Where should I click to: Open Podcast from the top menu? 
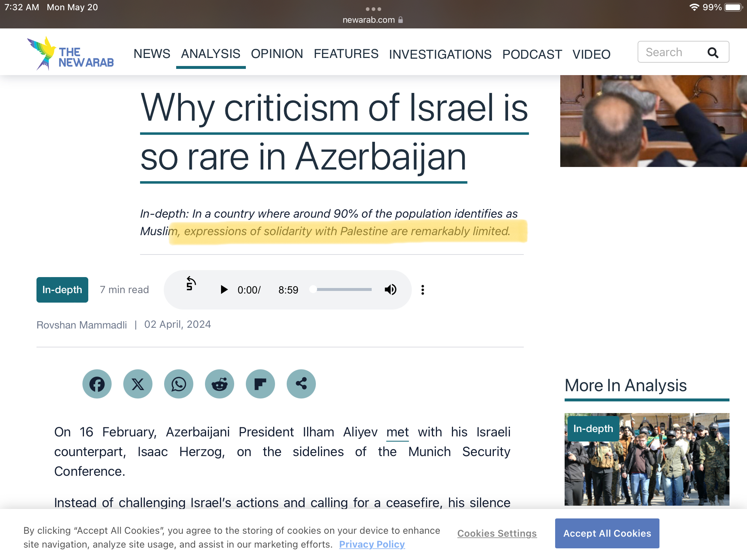pyautogui.click(x=532, y=54)
